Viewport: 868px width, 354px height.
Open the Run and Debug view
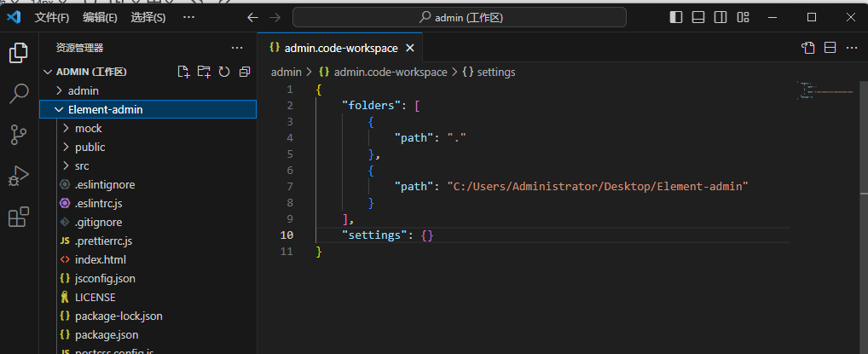pyautogui.click(x=19, y=177)
